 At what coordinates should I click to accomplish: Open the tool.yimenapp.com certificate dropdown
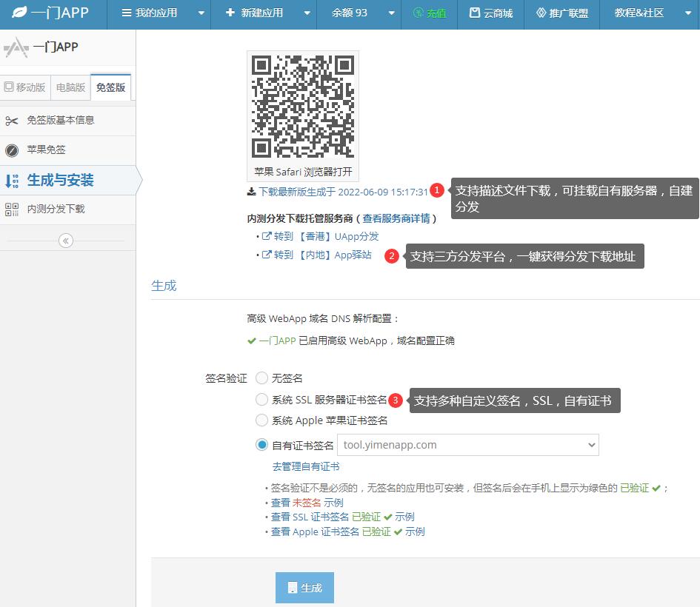point(468,445)
